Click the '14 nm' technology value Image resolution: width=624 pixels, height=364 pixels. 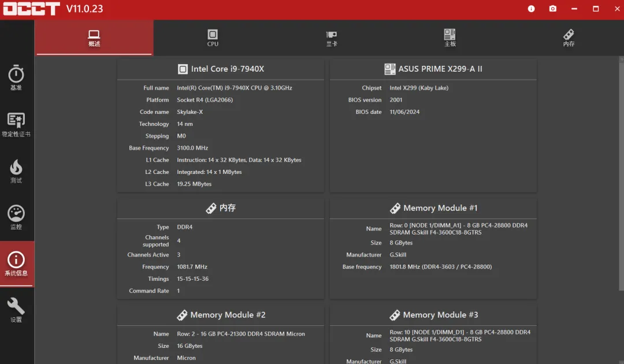point(185,124)
